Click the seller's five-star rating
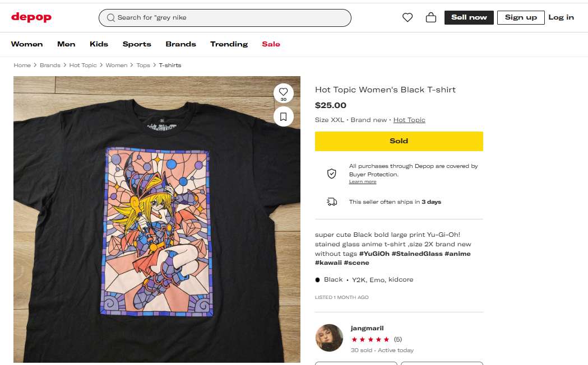The image size is (588, 365). click(x=370, y=339)
